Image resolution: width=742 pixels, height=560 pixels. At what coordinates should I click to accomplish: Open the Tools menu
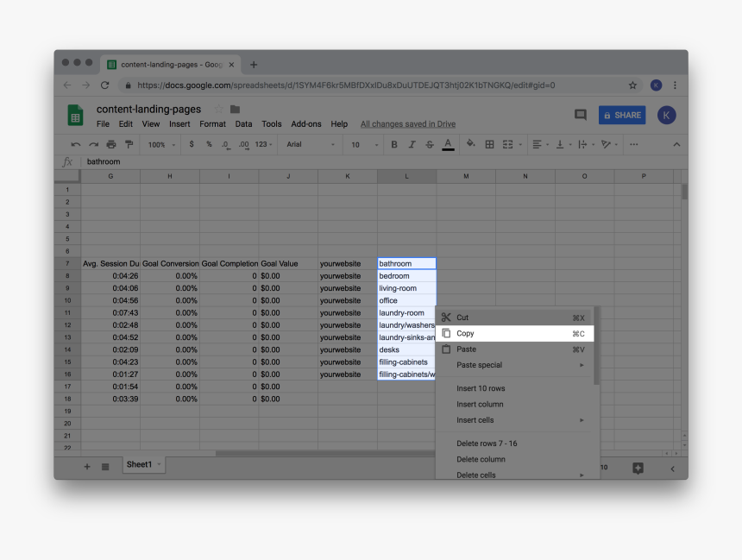(272, 124)
